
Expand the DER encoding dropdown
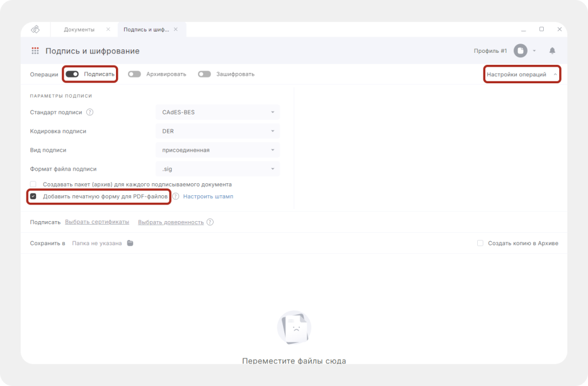point(217,131)
